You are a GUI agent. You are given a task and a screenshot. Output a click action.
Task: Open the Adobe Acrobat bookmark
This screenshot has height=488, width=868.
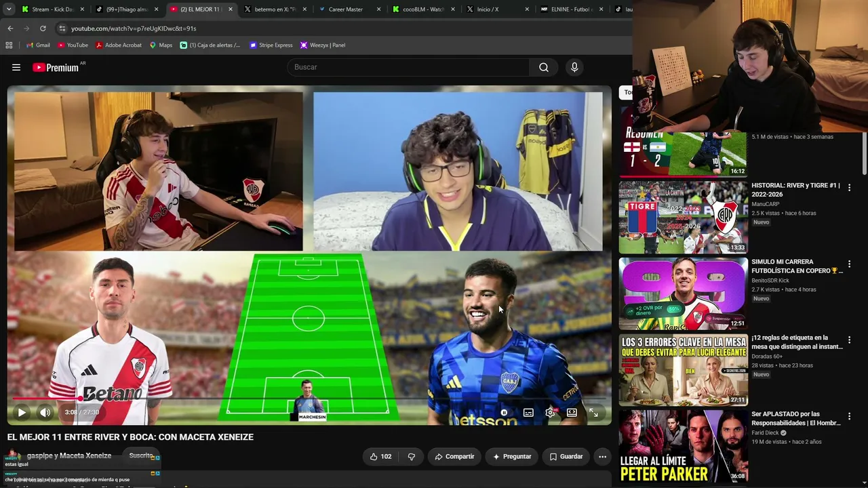pos(119,45)
